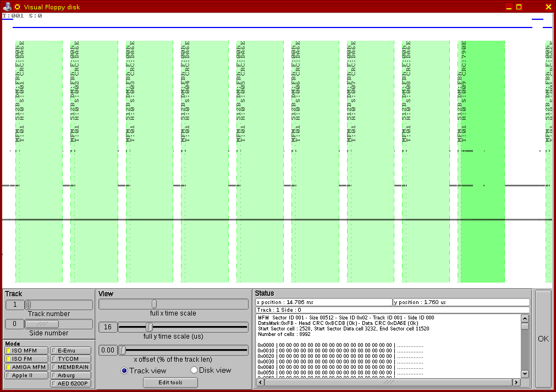Screen dimensions: 556x392
Task: Toggle MEMBRAIN mode
Action: pyautogui.click(x=71, y=367)
